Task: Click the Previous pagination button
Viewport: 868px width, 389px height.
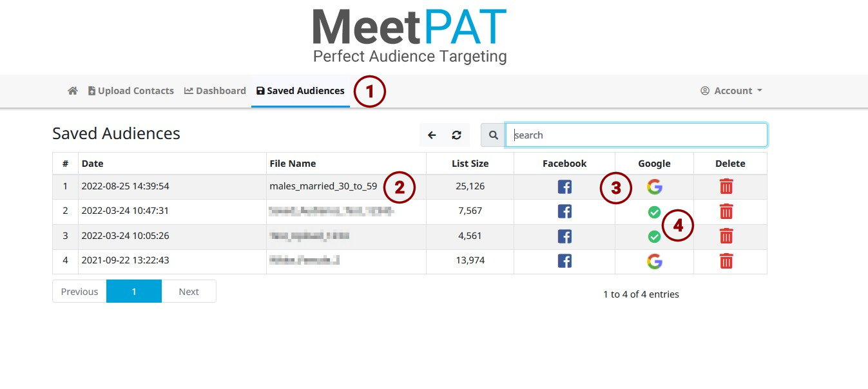Action: [x=79, y=292]
